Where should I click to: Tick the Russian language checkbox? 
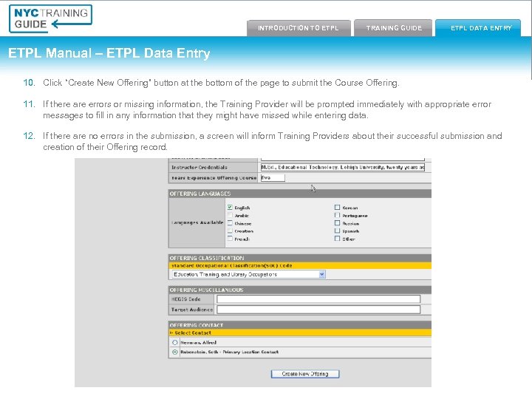click(x=337, y=223)
